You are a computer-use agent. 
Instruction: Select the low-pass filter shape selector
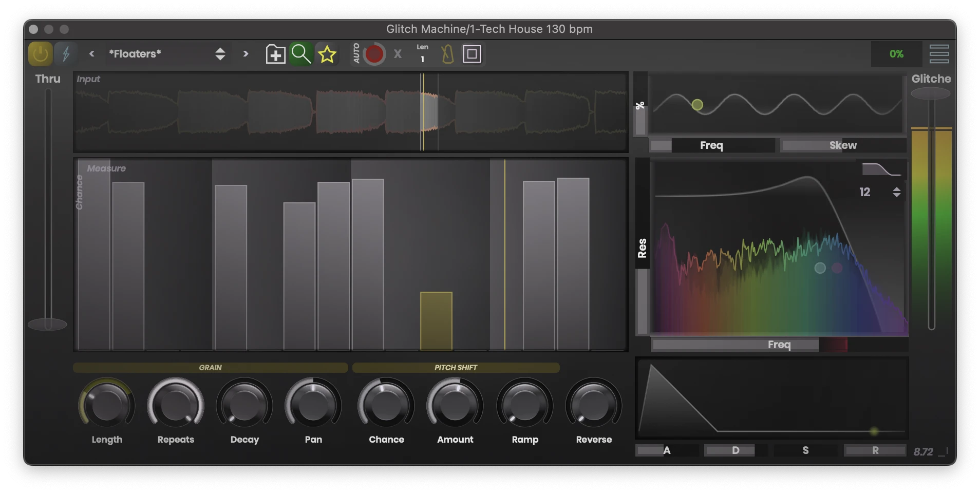880,169
